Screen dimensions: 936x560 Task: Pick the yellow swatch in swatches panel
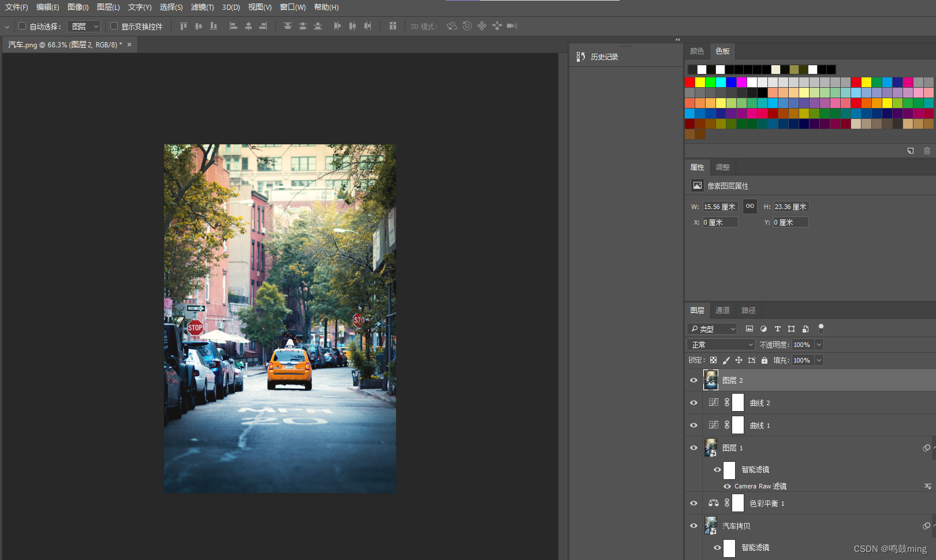[x=700, y=82]
